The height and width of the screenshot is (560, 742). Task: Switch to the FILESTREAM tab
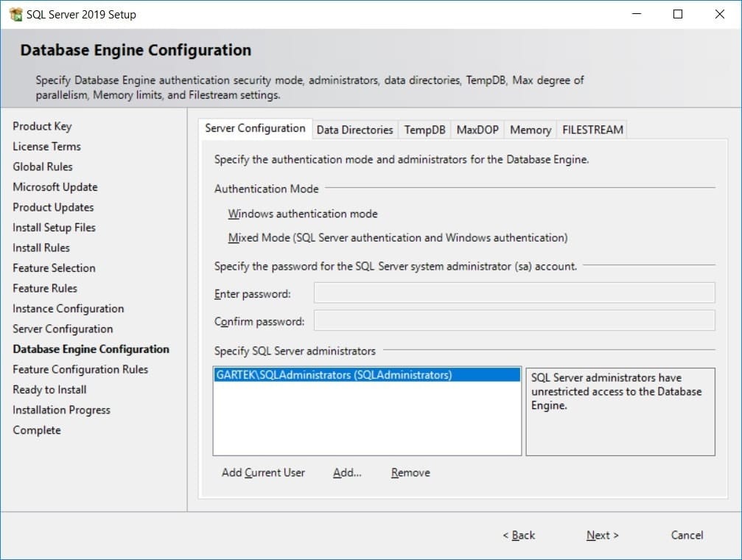coord(592,129)
